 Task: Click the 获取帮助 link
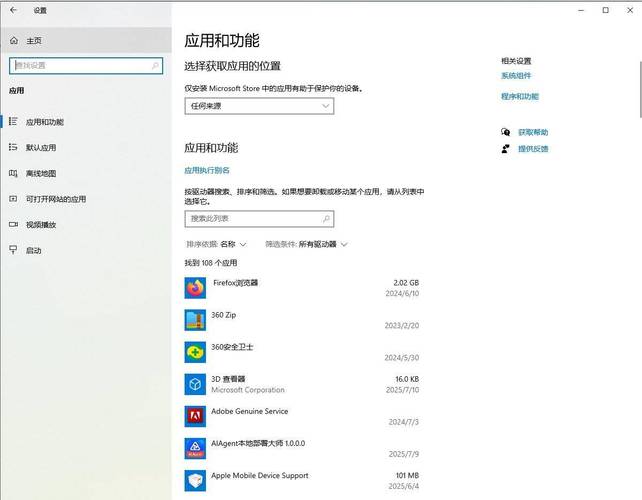point(532,132)
